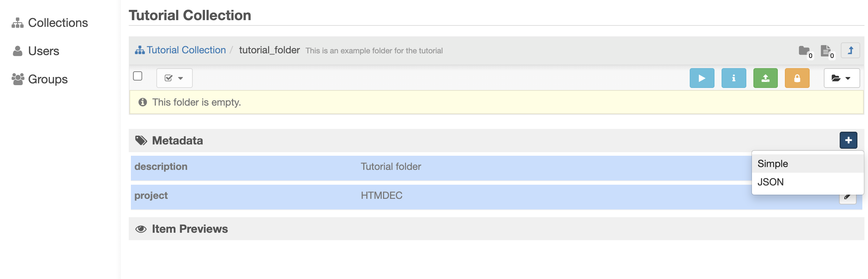
Task: Select the Collections sidebar icon
Action: coord(18,22)
